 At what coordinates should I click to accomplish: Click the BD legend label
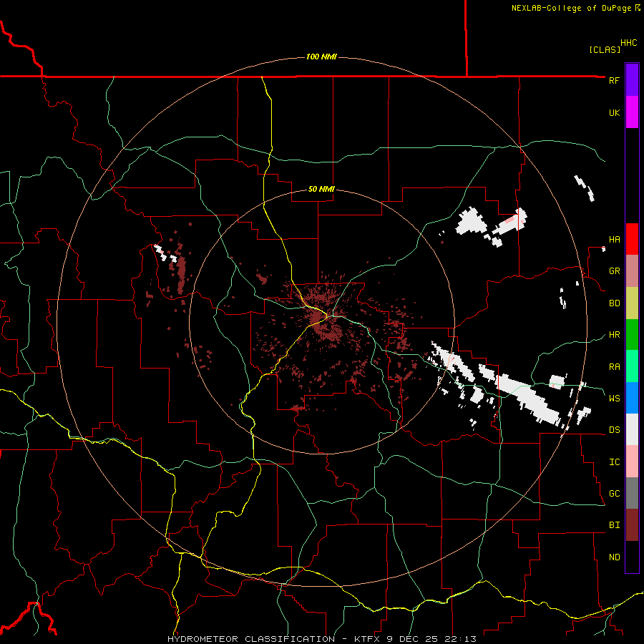pos(614,303)
